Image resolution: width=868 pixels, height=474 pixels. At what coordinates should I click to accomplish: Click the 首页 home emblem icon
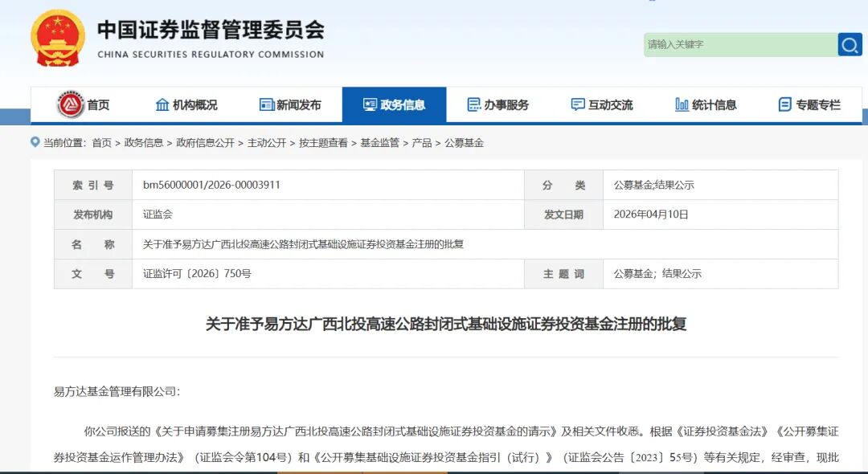click(71, 104)
